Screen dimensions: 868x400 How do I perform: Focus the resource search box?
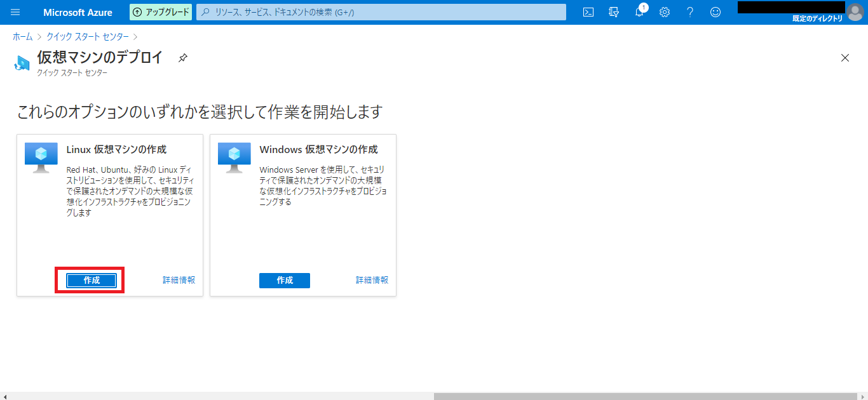pyautogui.click(x=381, y=12)
